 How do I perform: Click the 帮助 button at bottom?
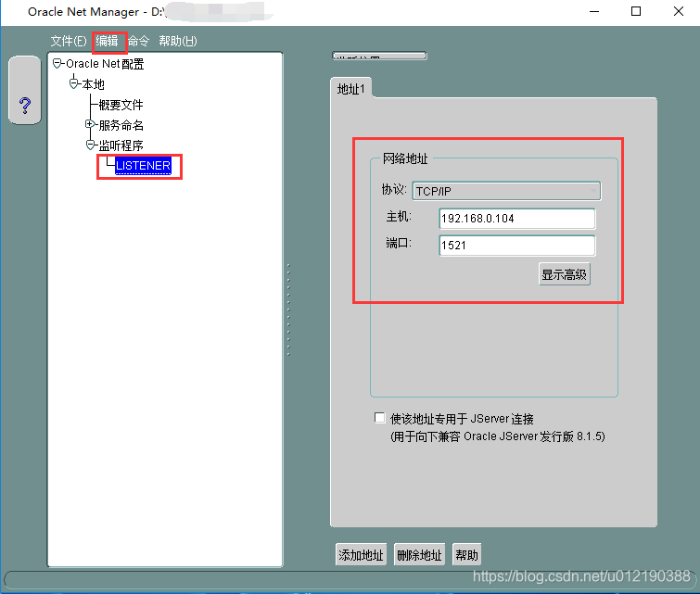pyautogui.click(x=466, y=555)
